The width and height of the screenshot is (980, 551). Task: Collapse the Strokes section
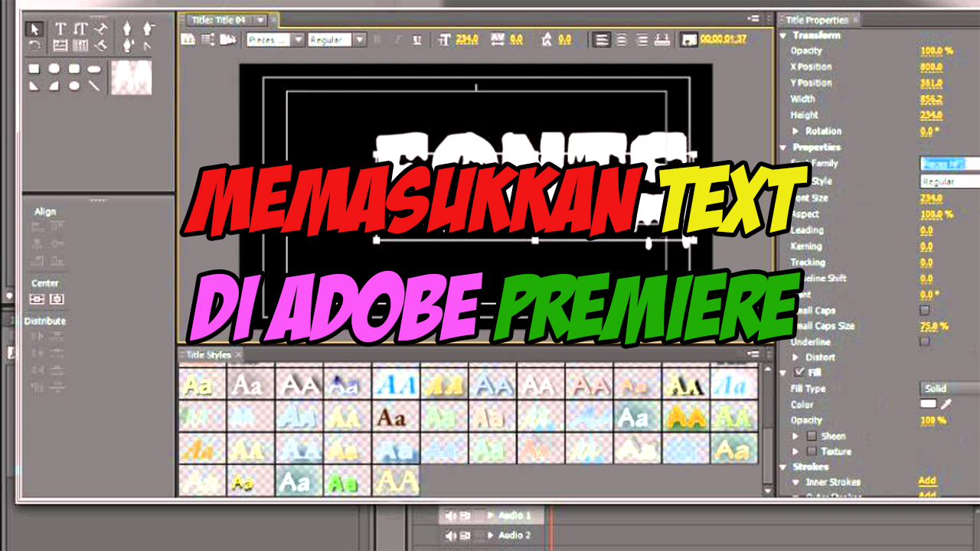tap(782, 467)
